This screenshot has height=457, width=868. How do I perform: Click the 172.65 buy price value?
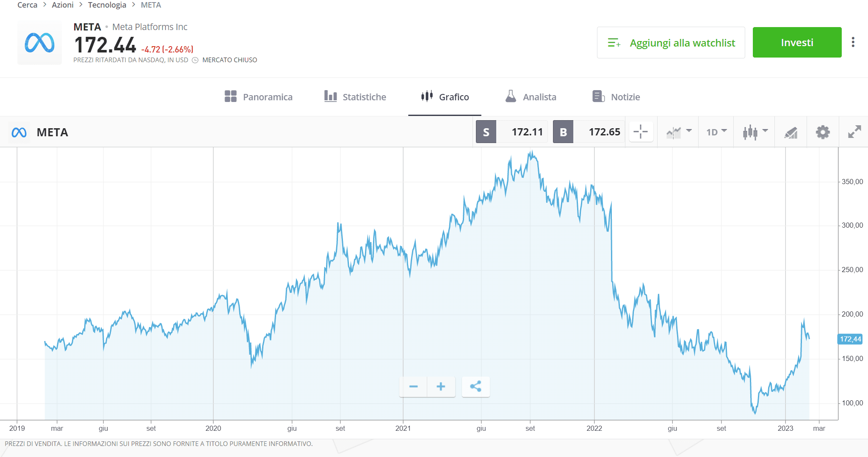[x=604, y=132]
